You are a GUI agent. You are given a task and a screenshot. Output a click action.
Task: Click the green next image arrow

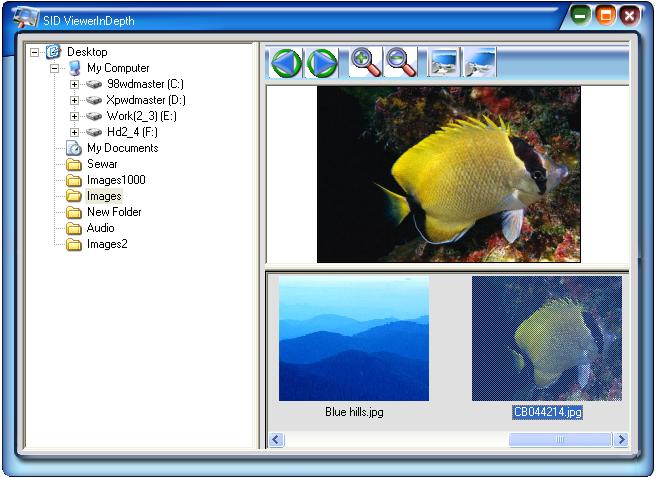click(x=322, y=62)
